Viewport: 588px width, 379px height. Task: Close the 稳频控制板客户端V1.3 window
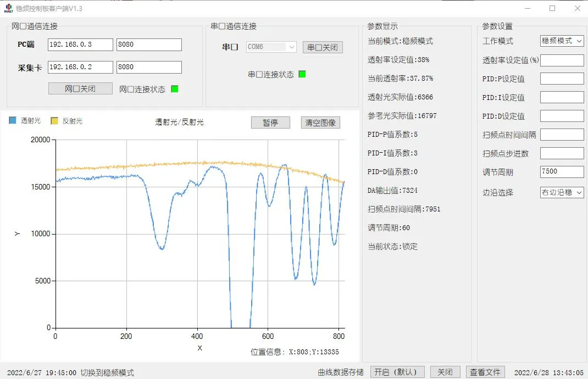(x=577, y=8)
